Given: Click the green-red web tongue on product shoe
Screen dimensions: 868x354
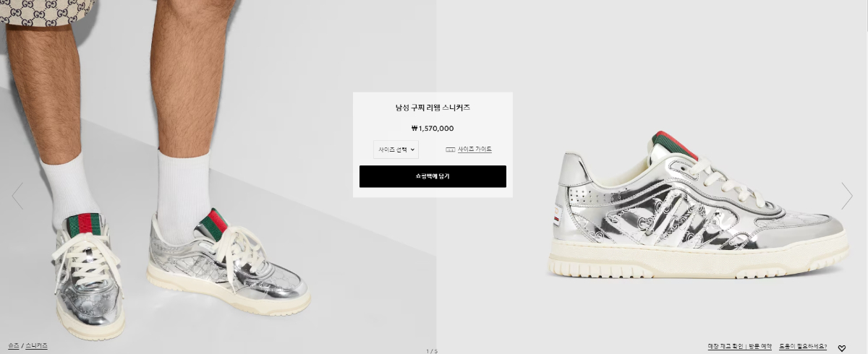Looking at the screenshot, I should 675,144.
